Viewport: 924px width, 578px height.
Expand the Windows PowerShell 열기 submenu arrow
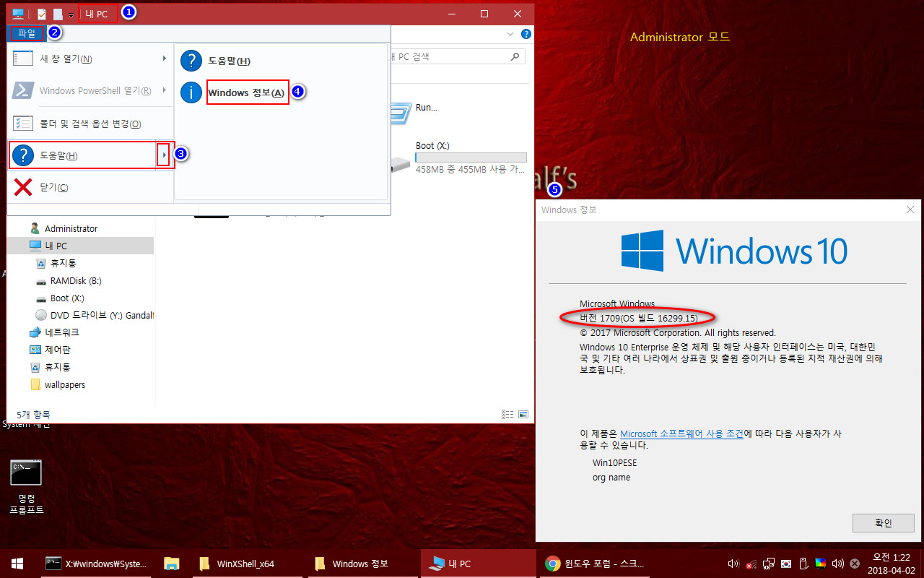[165, 90]
